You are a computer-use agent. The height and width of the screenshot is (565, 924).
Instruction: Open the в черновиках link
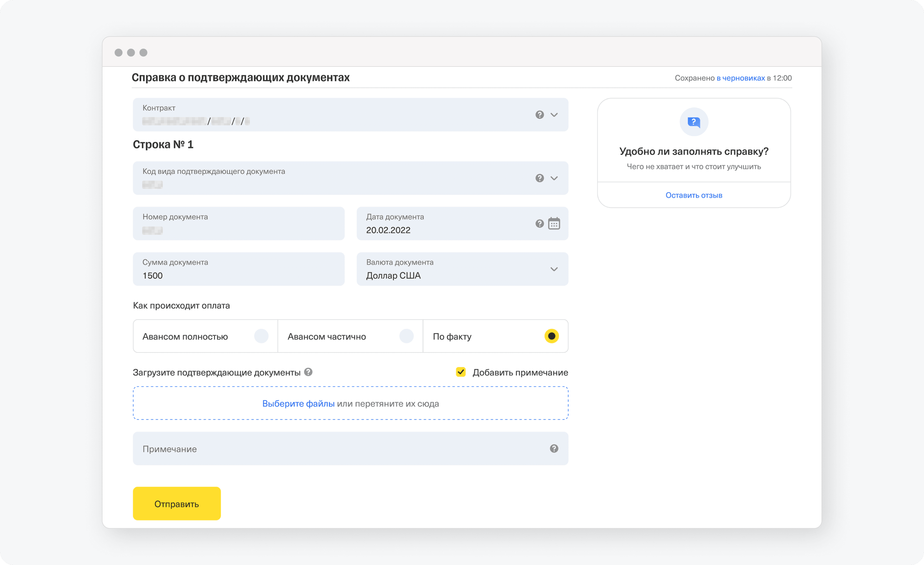tap(741, 78)
